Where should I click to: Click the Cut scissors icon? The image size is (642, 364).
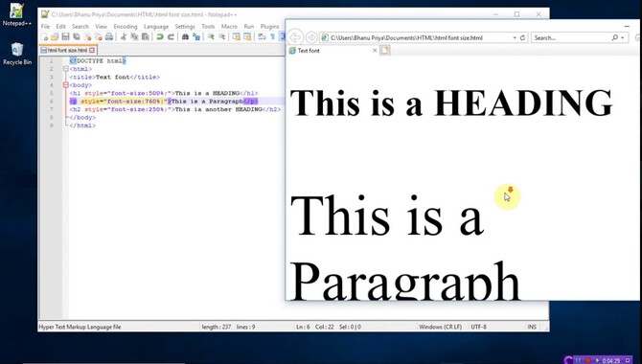(124, 36)
